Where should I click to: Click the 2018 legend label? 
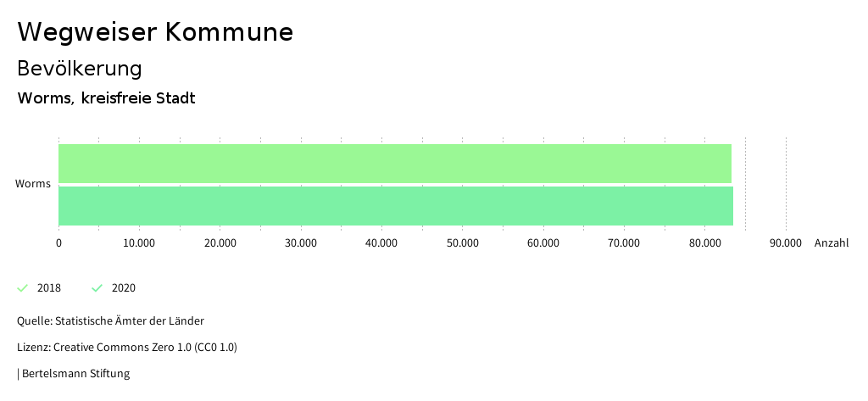(49, 288)
